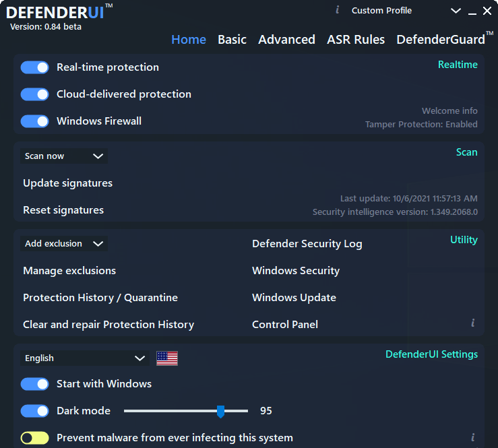Viewport: 498px width, 448px height.
Task: Enable Prevent malware from infecting toggle
Action: click(x=34, y=438)
